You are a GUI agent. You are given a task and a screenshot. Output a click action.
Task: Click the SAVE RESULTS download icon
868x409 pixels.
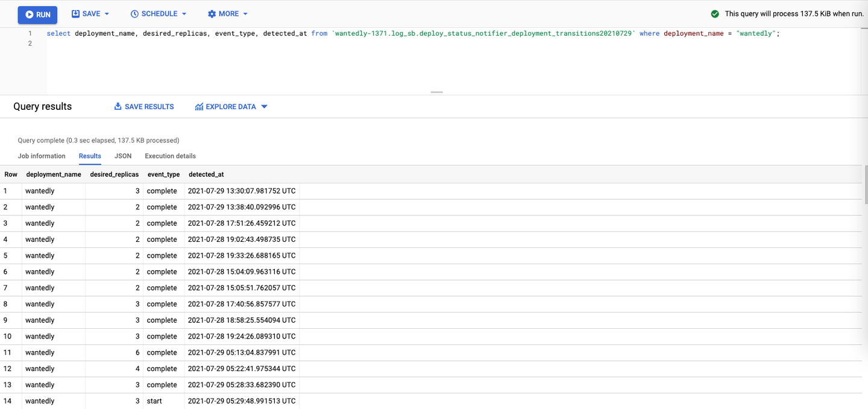click(x=118, y=107)
